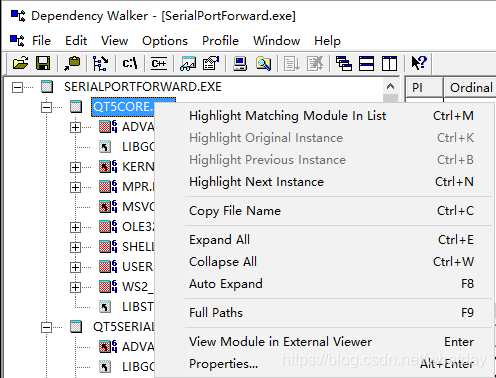The height and width of the screenshot is (378, 496).
Task: Open the Profile menu
Action: pos(220,41)
